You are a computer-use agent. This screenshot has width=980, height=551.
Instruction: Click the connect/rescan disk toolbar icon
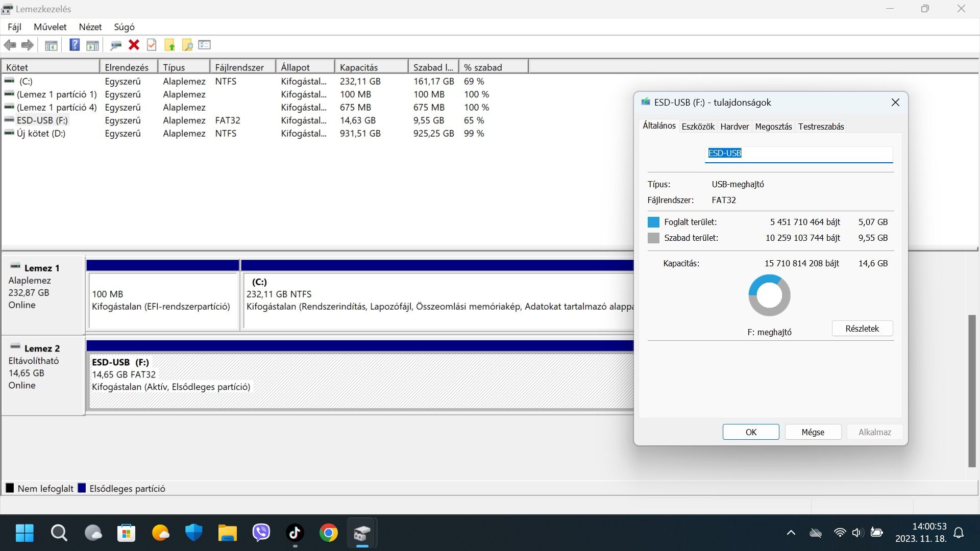(x=116, y=45)
